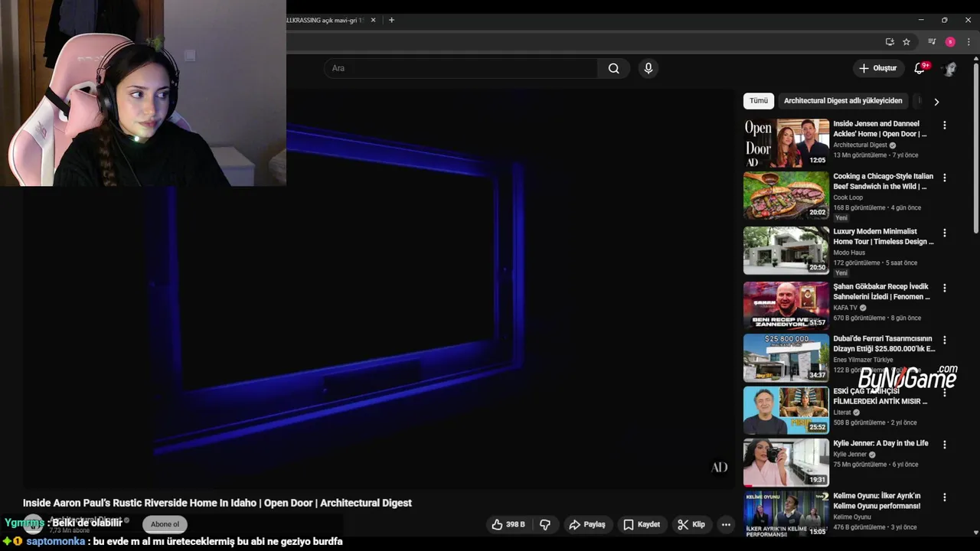The width and height of the screenshot is (980, 551).
Task: Open Modo Haus channel name
Action: [x=849, y=253]
